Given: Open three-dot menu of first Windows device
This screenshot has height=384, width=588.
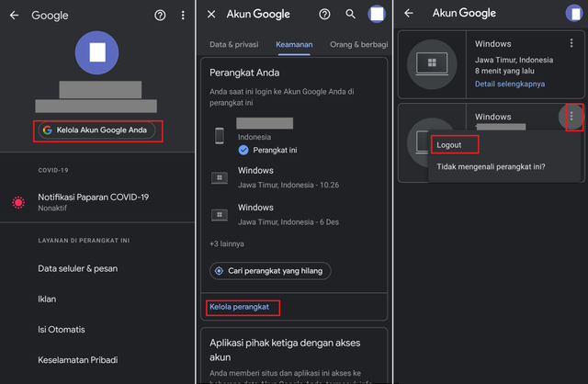Looking at the screenshot, I should pyautogui.click(x=571, y=43).
